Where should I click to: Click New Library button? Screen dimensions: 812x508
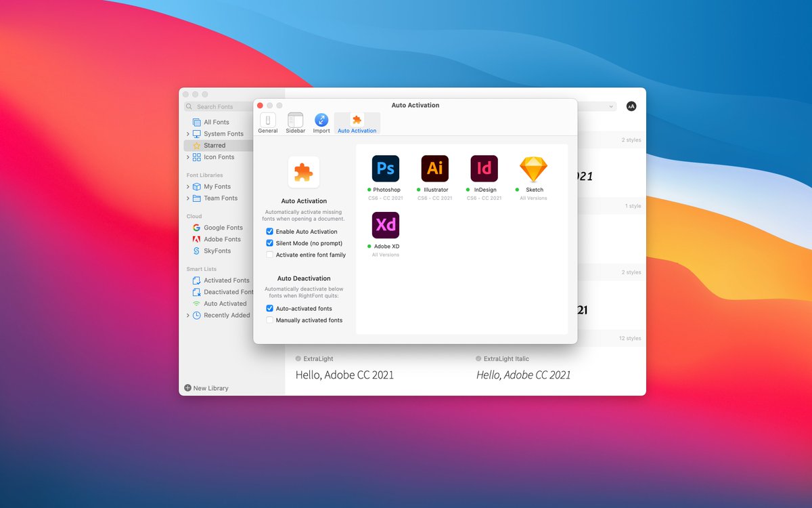206,388
